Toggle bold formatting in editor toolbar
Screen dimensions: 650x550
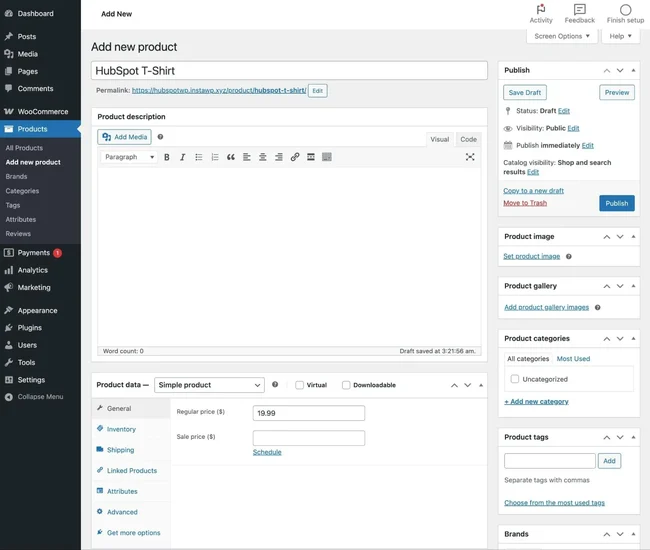pyautogui.click(x=167, y=157)
